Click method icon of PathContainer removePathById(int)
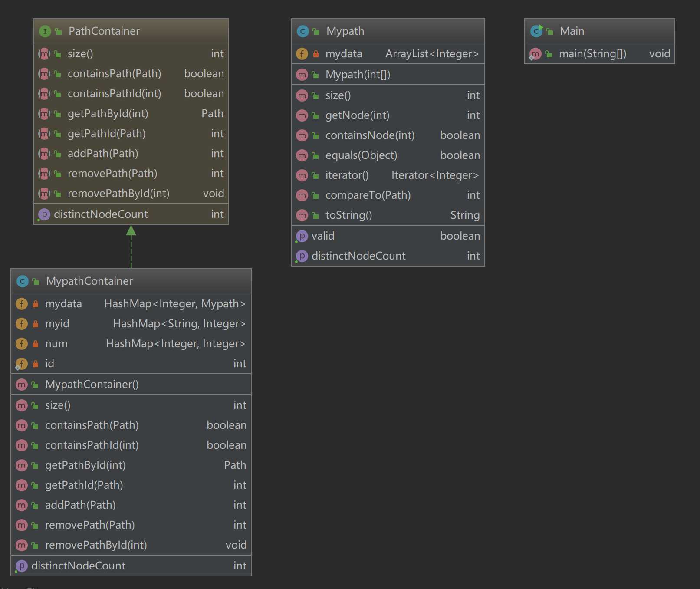Image resolution: width=700 pixels, height=589 pixels. click(x=44, y=194)
